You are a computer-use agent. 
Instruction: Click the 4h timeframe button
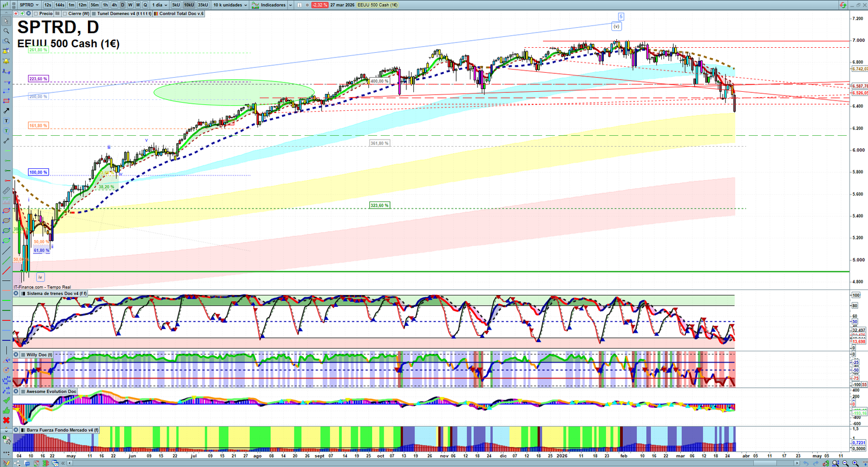[114, 5]
